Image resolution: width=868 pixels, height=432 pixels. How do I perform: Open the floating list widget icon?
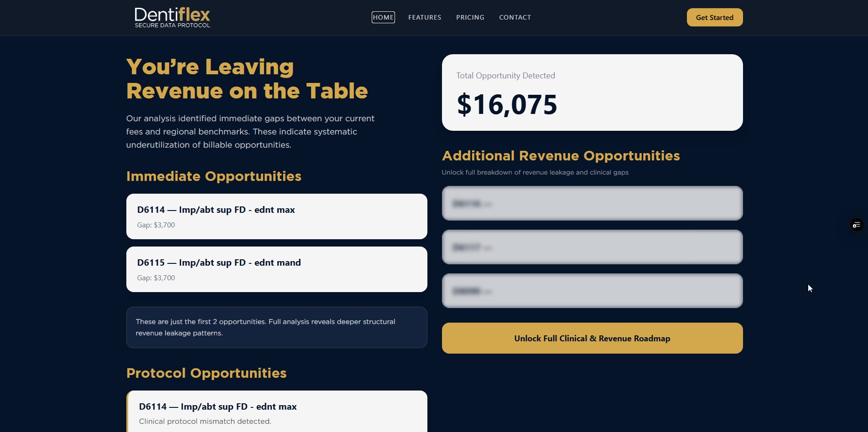point(857,225)
